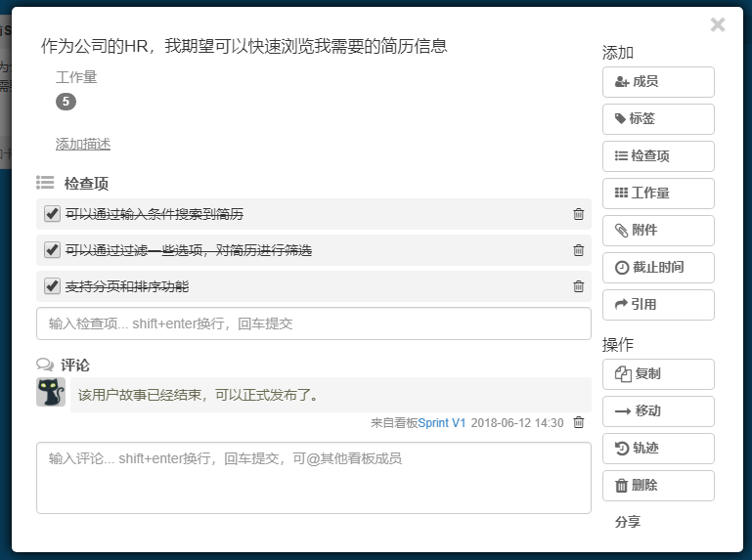The image size is (752, 560).
Task: Delete the comment using its trash icon
Action: tap(578, 422)
